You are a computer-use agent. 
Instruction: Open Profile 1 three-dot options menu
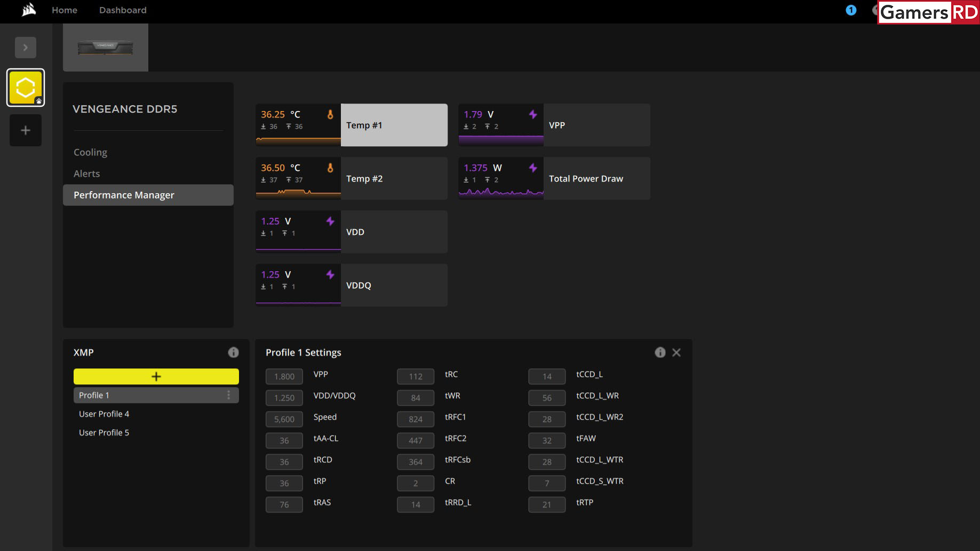click(229, 395)
